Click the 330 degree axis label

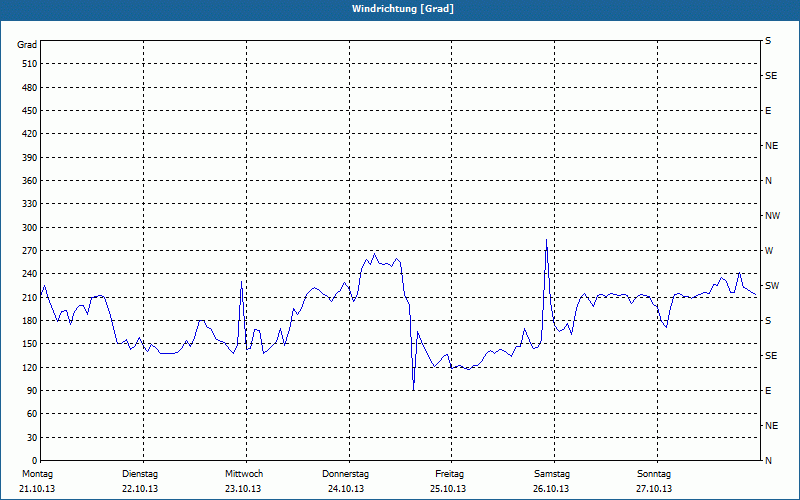coord(30,204)
